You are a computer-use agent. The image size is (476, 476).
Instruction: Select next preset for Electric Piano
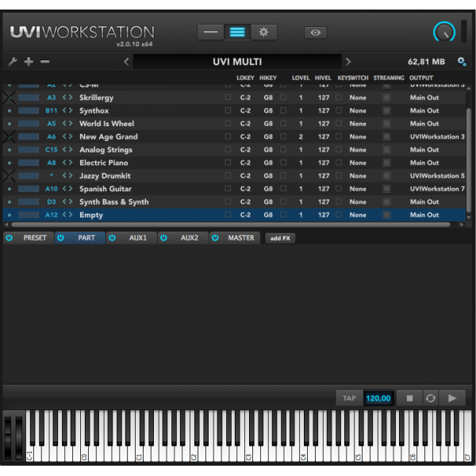(x=71, y=163)
